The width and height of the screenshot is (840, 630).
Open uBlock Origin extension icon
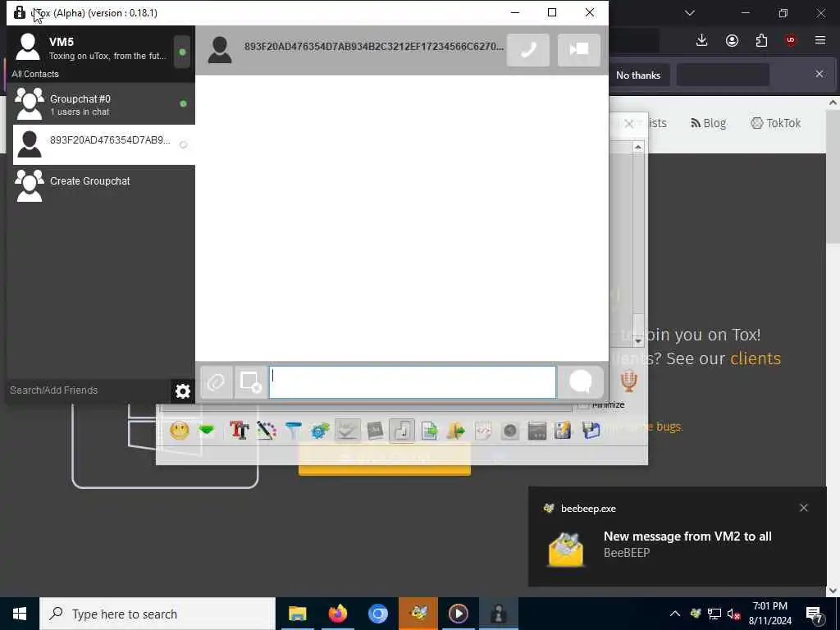point(791,40)
